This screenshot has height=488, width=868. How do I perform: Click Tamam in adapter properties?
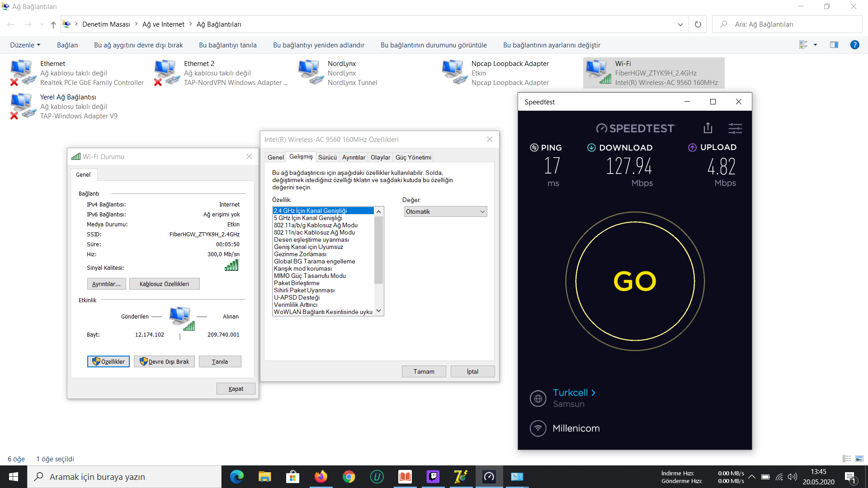click(424, 371)
